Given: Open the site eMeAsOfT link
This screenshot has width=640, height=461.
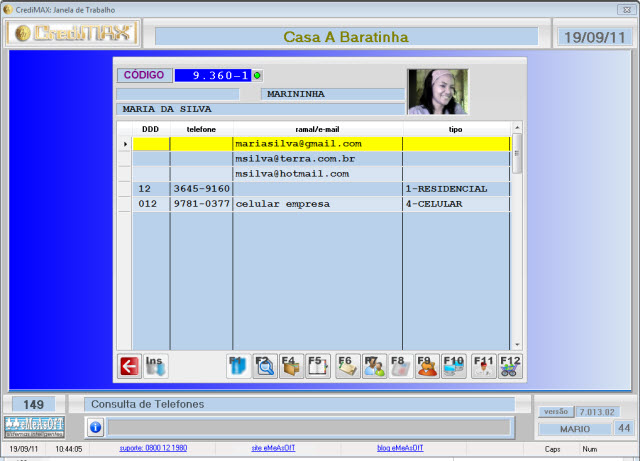Looking at the screenshot, I should (271, 449).
